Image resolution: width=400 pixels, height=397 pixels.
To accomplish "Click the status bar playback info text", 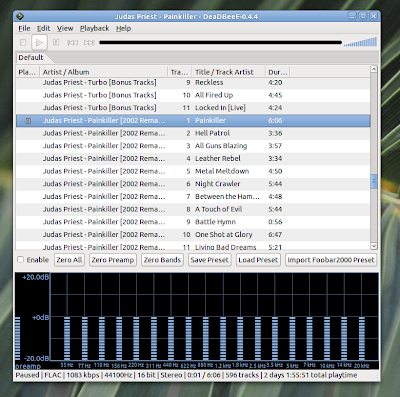I will point(186,375).
